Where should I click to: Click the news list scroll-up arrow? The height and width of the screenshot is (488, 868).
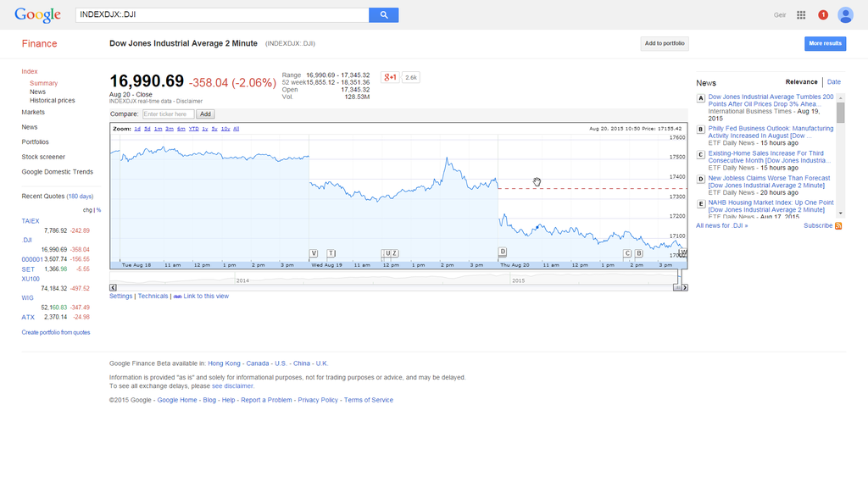(x=841, y=97)
